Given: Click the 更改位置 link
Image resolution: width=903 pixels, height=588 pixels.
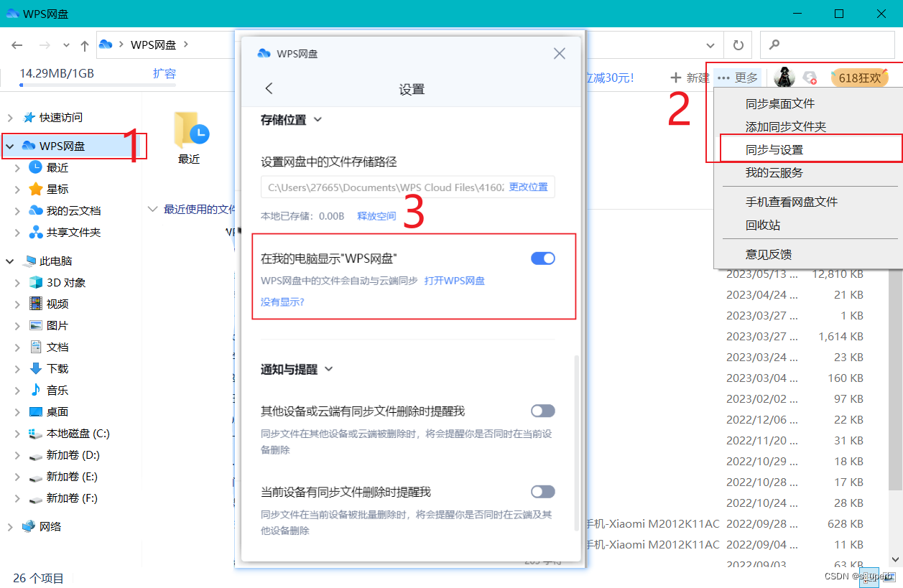Looking at the screenshot, I should pos(528,187).
